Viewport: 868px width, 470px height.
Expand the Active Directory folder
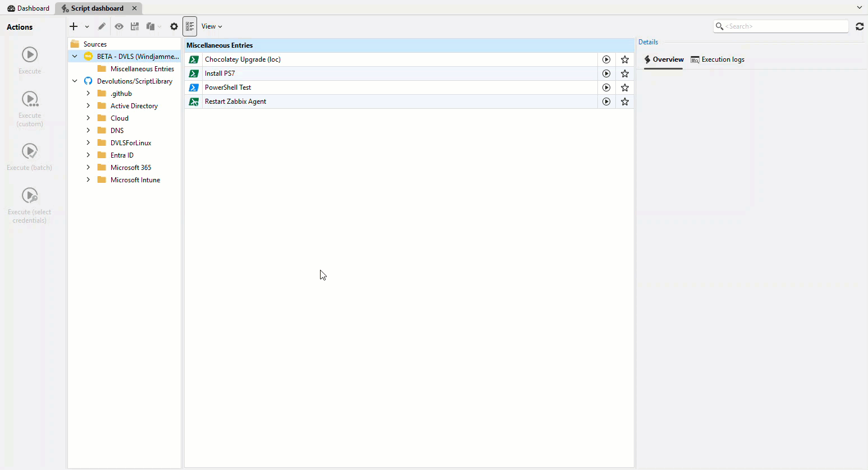(88, 106)
